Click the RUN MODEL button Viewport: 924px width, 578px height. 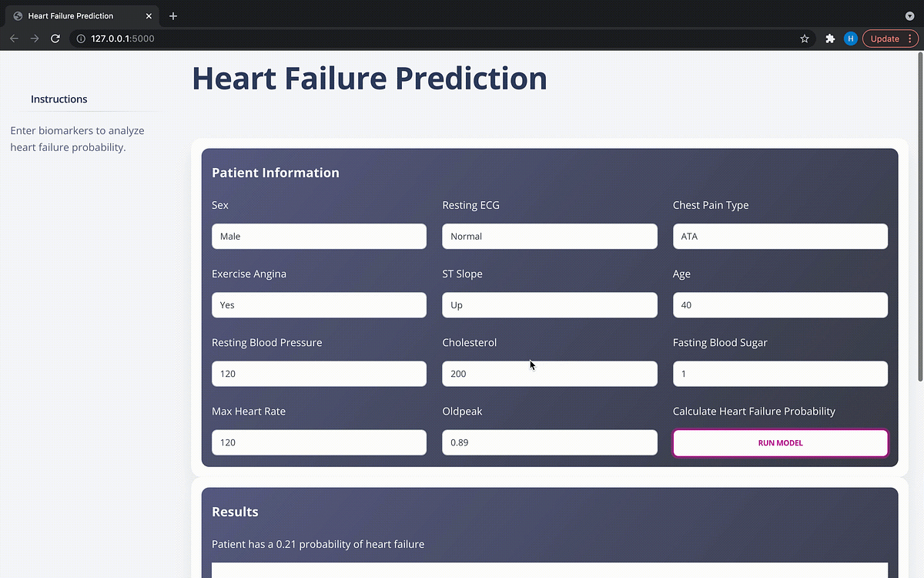[780, 442]
